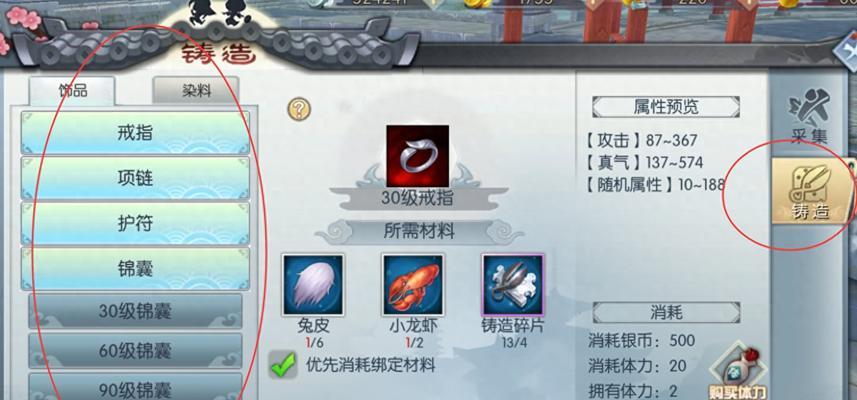Select the 90级锦囊 item
The width and height of the screenshot is (857, 400).
[x=135, y=388]
